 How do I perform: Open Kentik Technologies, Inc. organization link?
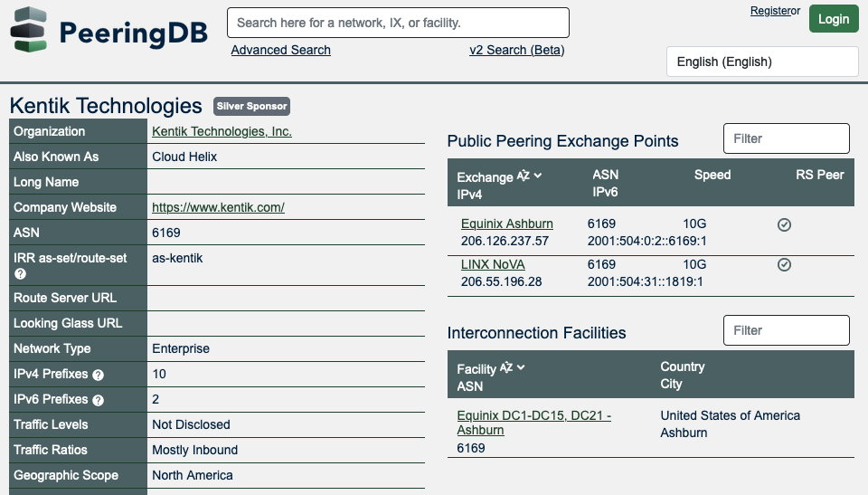pos(222,131)
